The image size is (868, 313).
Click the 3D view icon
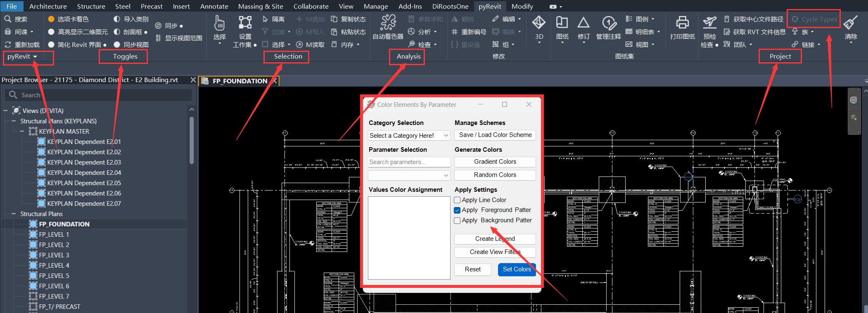pos(538,23)
